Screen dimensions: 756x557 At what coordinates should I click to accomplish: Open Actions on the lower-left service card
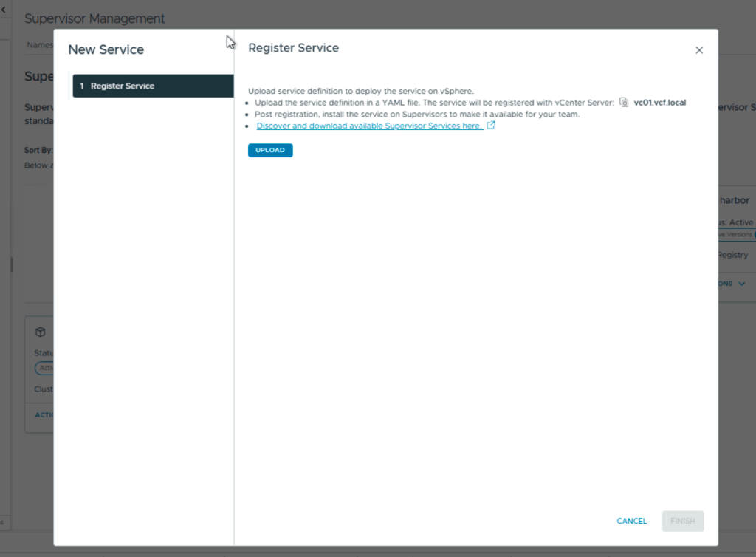pyautogui.click(x=44, y=414)
